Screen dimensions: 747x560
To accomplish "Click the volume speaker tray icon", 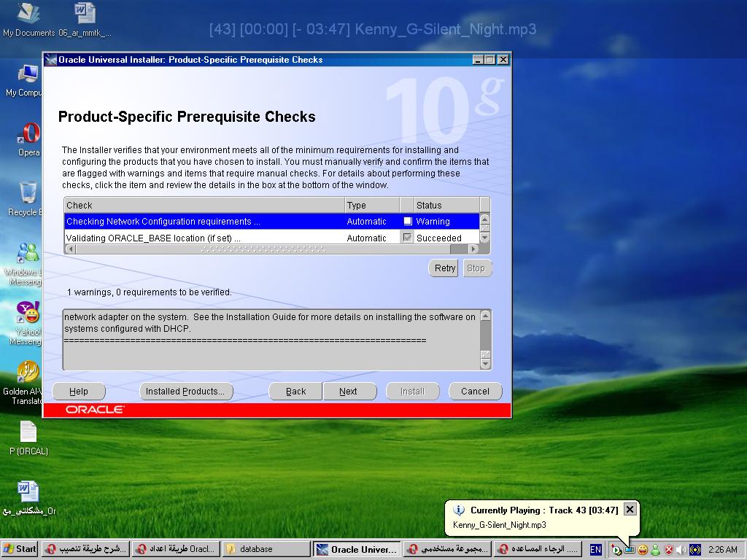I will [x=681, y=550].
